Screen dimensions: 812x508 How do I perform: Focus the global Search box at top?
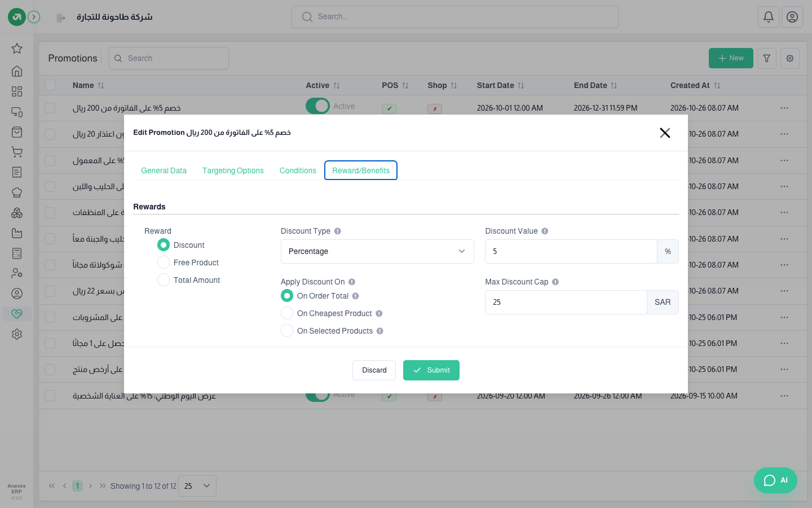click(455, 17)
